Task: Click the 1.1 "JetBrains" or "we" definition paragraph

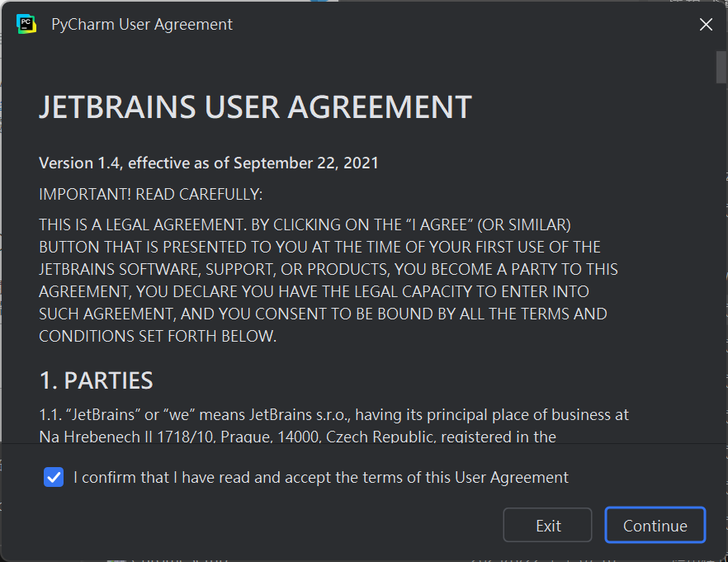Action: 333,426
